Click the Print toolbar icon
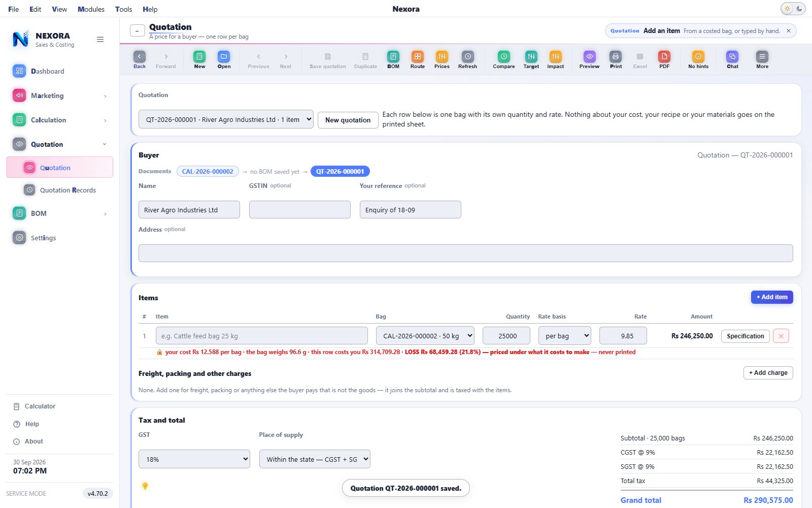The image size is (812, 508). point(616,59)
